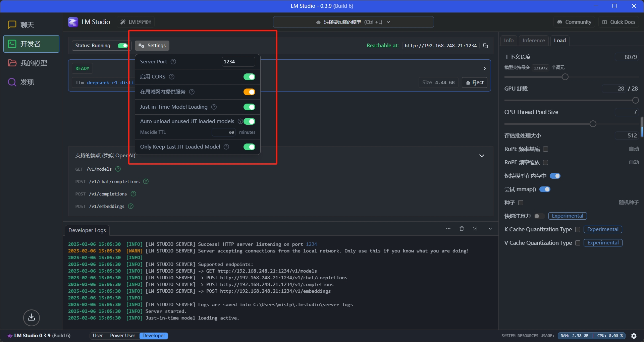Toggle 启用 CORS switch

(249, 77)
